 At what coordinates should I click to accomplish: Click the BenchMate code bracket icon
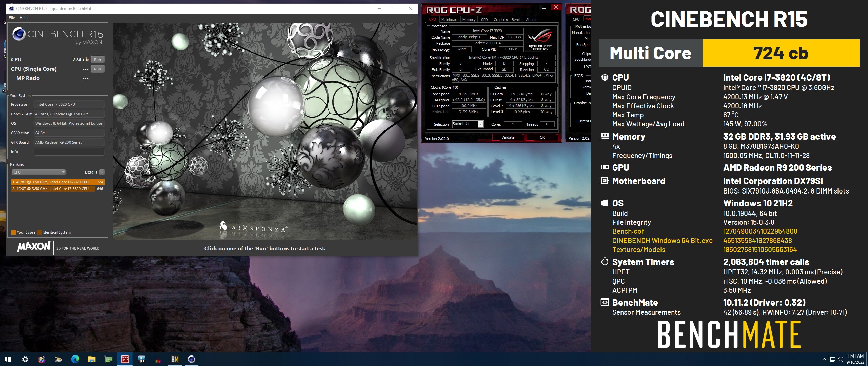pos(605,302)
